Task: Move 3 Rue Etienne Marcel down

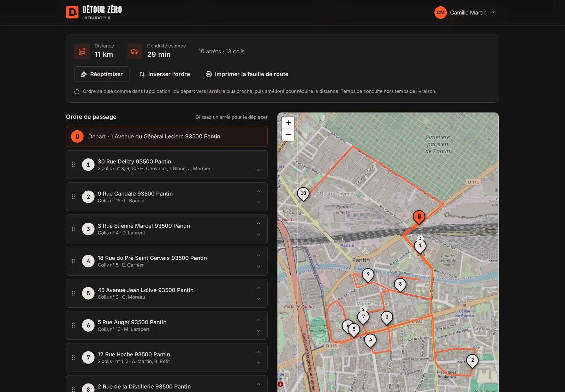Action: point(258,234)
